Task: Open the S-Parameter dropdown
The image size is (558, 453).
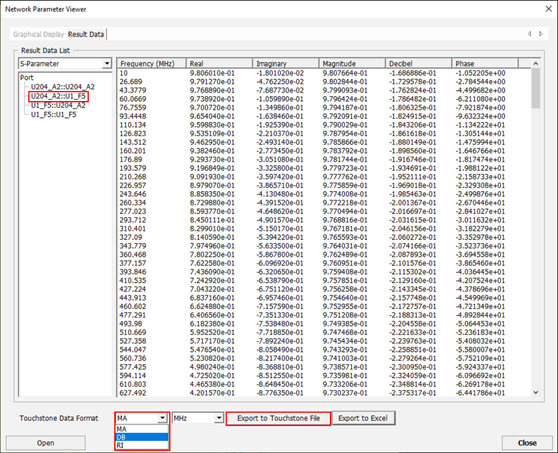Action: pos(106,64)
